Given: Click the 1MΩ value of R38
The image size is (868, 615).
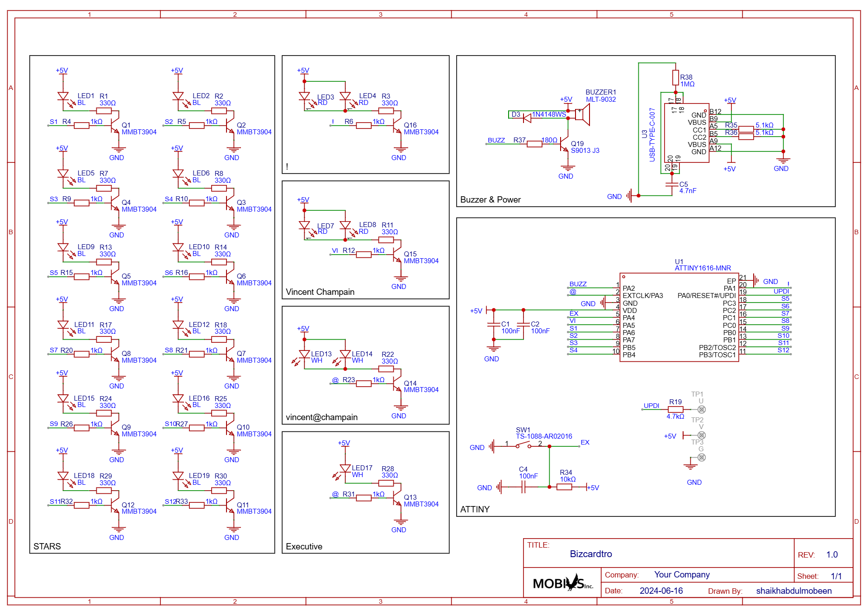Looking at the screenshot, I should [x=687, y=84].
